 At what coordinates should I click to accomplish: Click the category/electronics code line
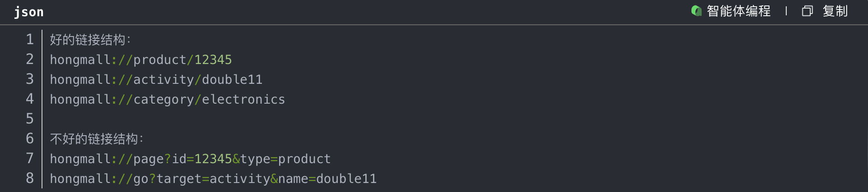coord(167,99)
